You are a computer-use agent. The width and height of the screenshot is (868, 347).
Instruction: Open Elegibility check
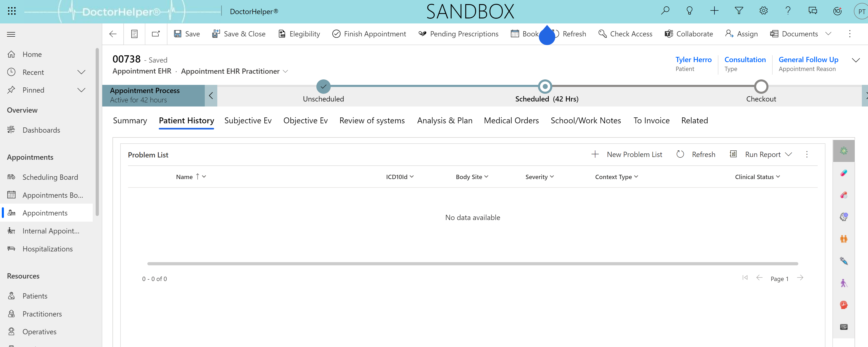[299, 34]
